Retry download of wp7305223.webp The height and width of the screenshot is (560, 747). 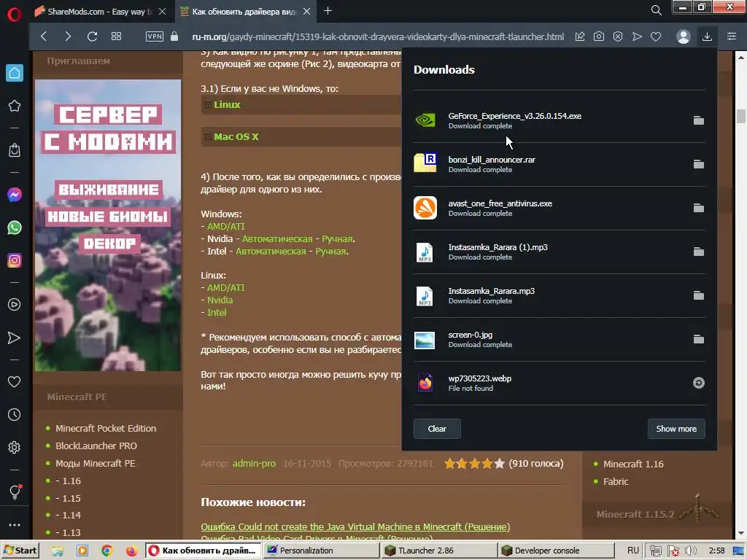pos(698,383)
